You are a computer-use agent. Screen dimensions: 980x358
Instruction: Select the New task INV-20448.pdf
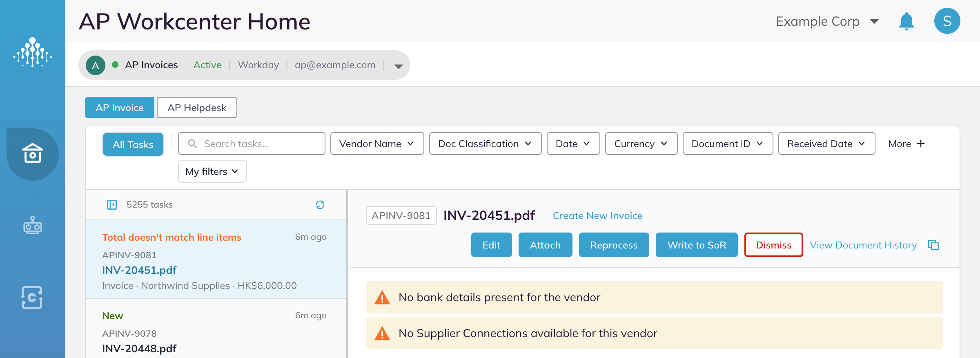216,329
